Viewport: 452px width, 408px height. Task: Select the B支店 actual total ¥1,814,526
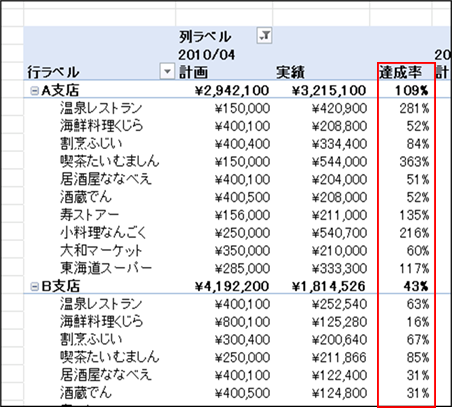(329, 286)
